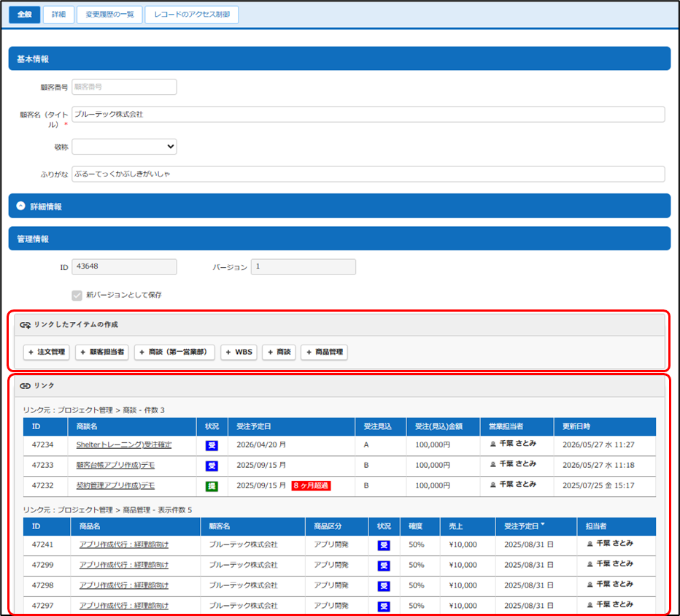This screenshot has height=616, width=680.
Task: Focus the 顧客番号 input field
Action: 124,87
